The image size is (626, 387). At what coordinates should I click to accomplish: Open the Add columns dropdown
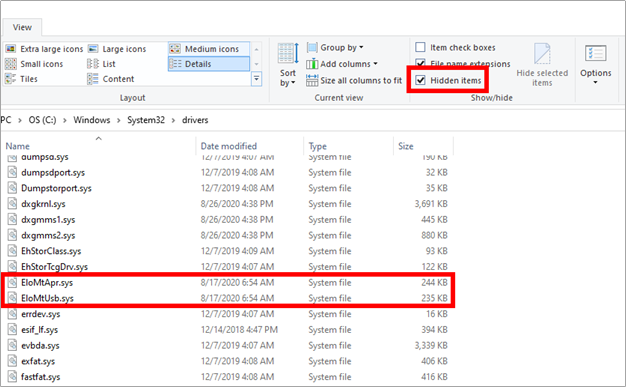342,64
